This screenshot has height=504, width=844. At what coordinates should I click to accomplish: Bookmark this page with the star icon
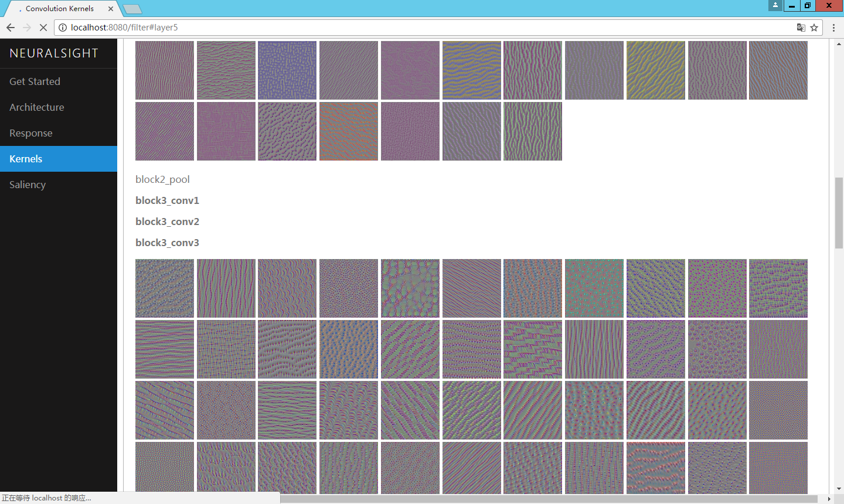[x=814, y=28]
